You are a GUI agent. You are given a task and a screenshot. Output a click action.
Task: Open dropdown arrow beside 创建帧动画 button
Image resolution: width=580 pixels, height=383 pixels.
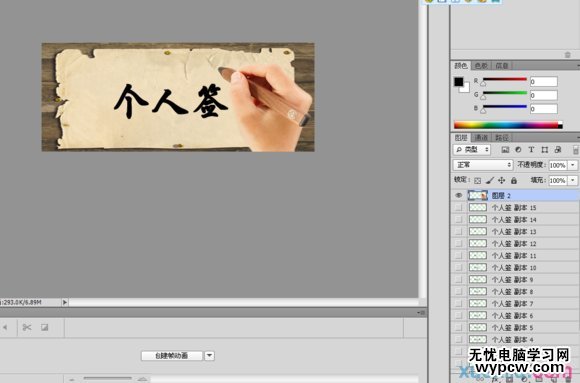(x=209, y=356)
